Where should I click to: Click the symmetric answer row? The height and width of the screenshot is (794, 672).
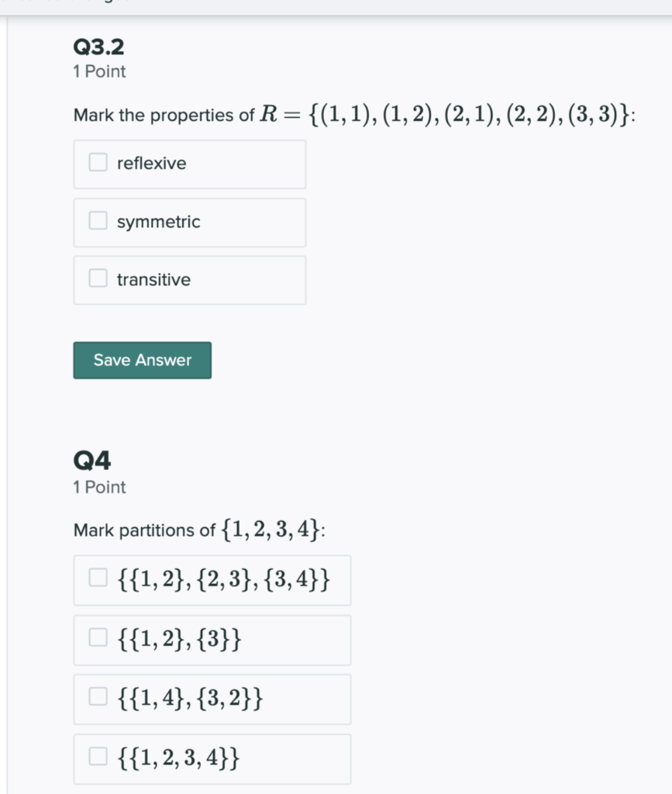click(189, 222)
